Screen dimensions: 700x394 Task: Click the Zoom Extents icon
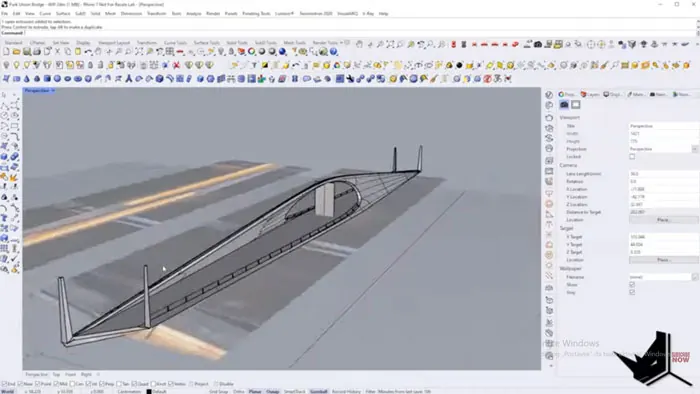pyautogui.click(x=140, y=52)
